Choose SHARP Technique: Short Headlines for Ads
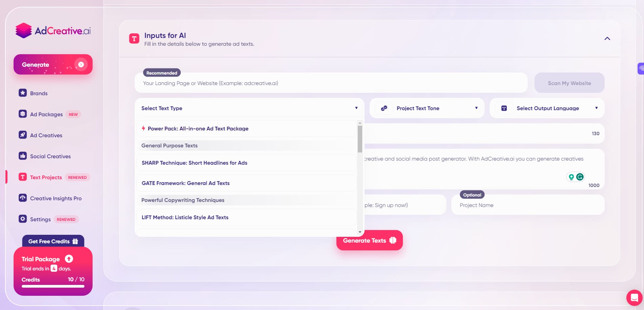Screen dimensions: 644x310 click(x=194, y=163)
